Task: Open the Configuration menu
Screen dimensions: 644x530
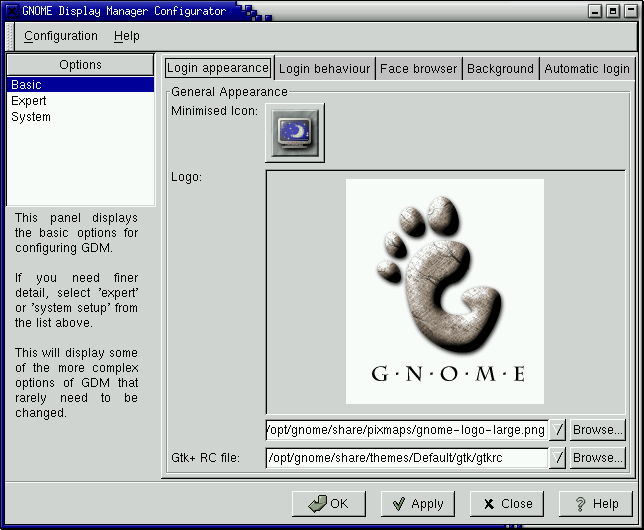Action: pyautogui.click(x=61, y=36)
